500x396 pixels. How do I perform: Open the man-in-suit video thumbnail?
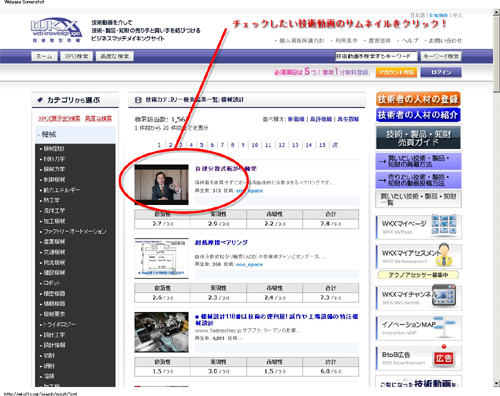[161, 184]
